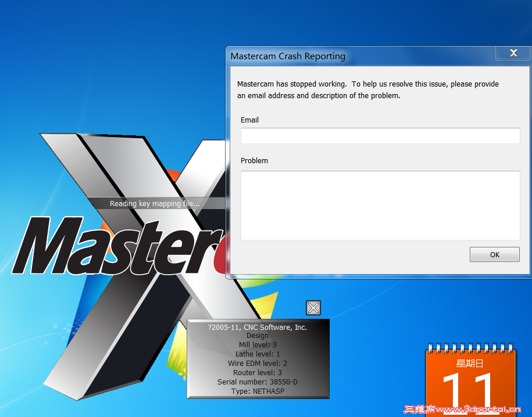Viewport: 532px width, 417px height.
Task: Click 'Serial number: 38550-D' text
Action: click(x=257, y=382)
